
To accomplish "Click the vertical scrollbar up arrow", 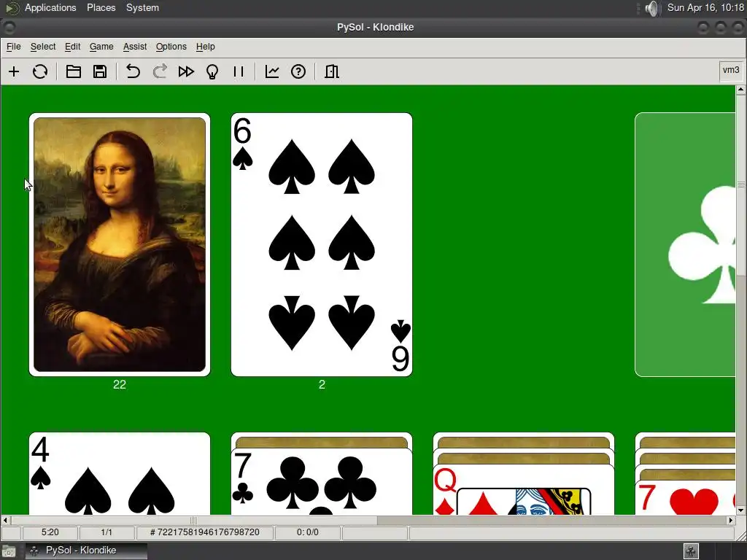I will [741, 90].
